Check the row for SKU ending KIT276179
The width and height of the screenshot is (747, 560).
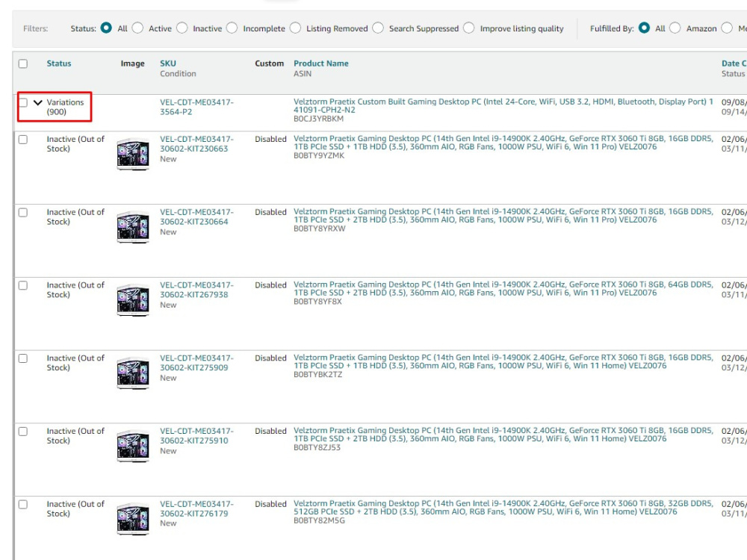[23, 504]
